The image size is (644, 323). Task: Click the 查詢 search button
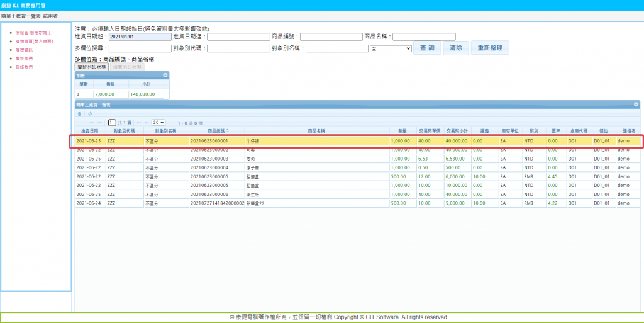click(427, 48)
